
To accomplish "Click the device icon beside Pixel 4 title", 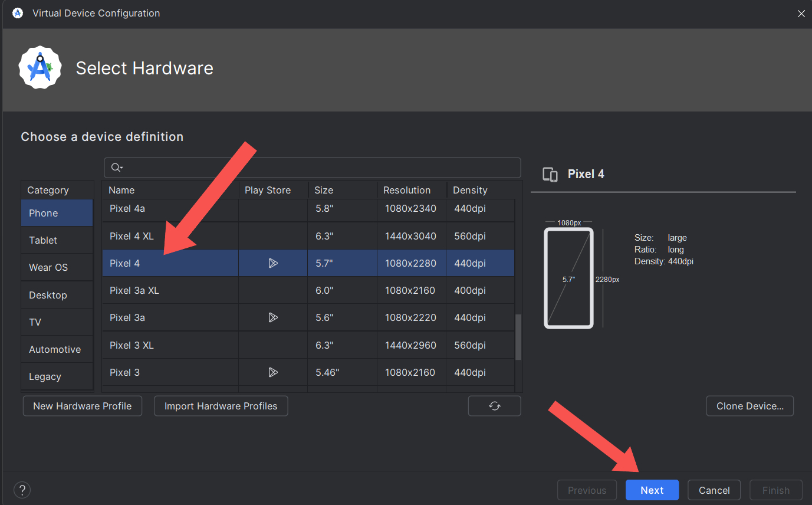I will click(550, 175).
